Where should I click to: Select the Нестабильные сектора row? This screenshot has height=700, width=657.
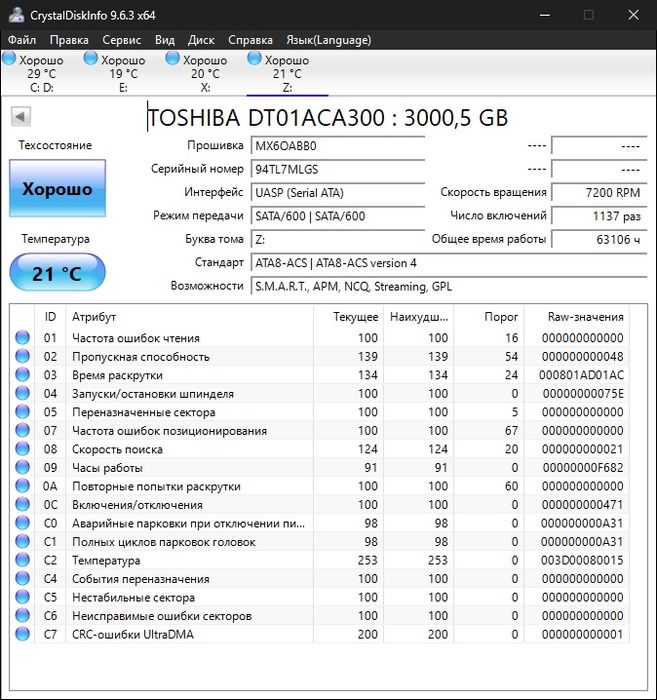[x=320, y=597]
